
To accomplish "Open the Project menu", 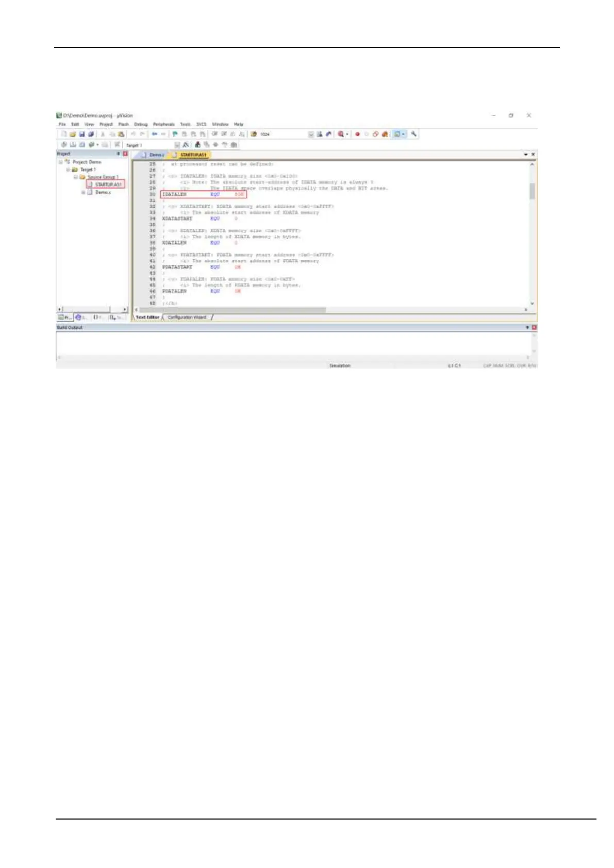I will click(106, 124).
